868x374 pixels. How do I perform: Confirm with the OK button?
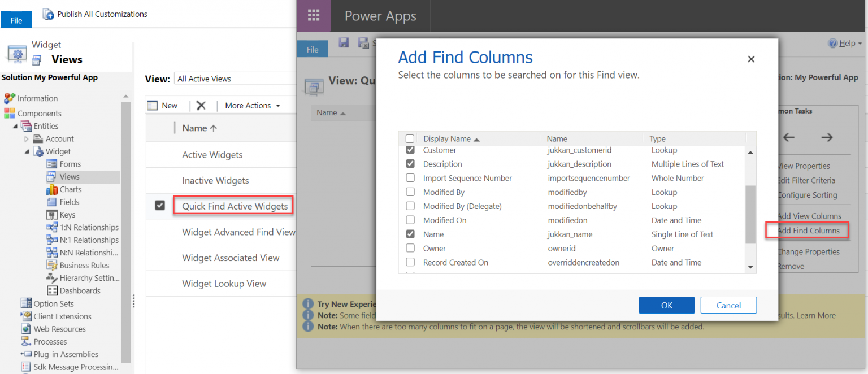tap(667, 305)
